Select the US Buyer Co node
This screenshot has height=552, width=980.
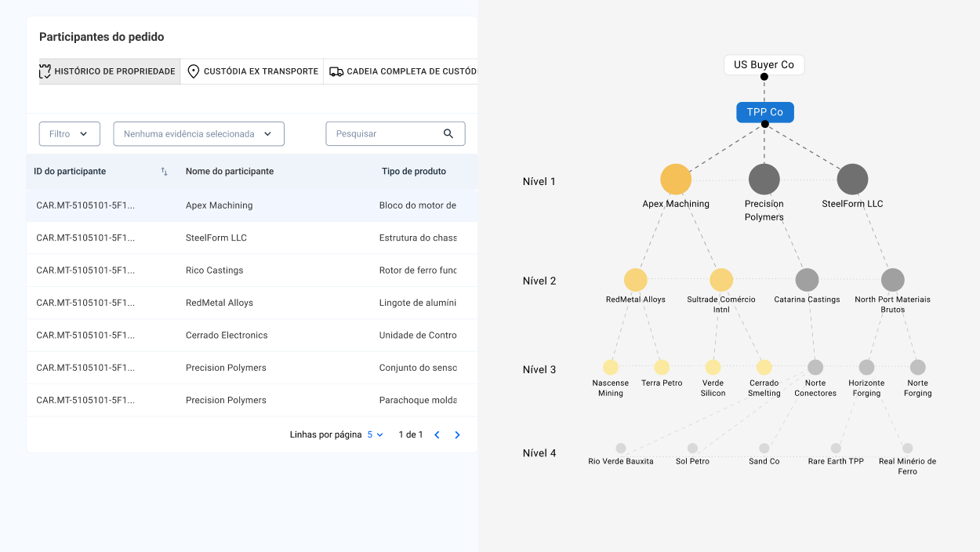coord(764,64)
